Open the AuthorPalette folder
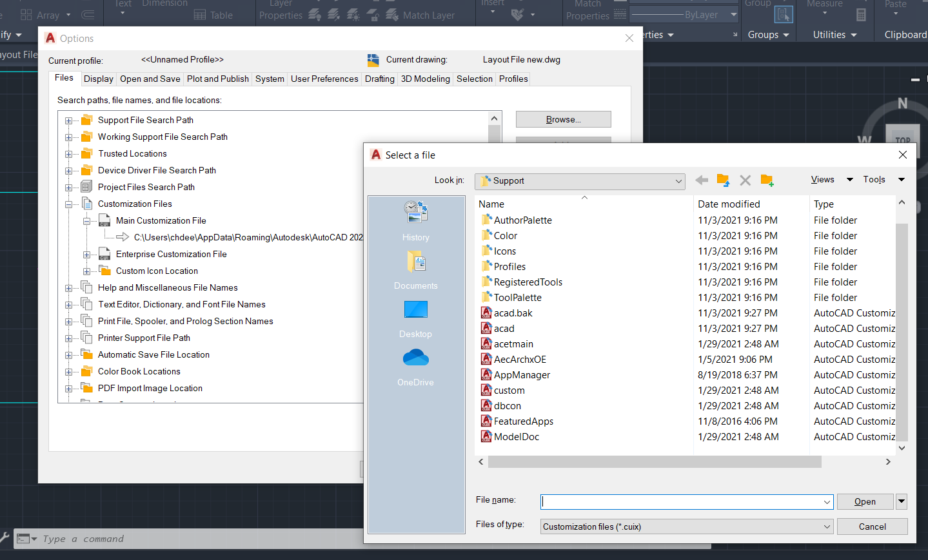This screenshot has width=928, height=560. point(517,220)
